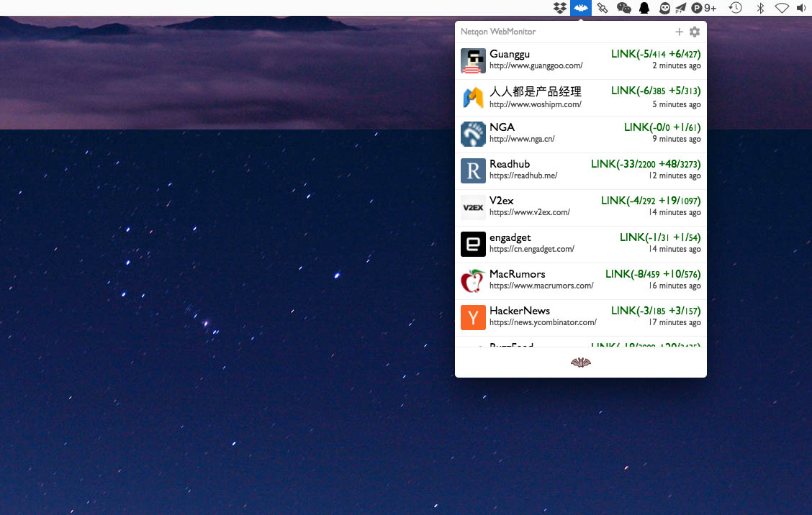Image resolution: width=812 pixels, height=515 pixels.
Task: Click the https://www.macrumors.com/ URL
Action: click(541, 286)
